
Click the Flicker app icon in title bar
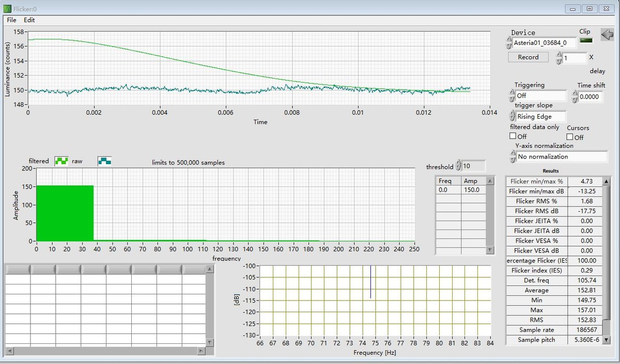point(7,9)
